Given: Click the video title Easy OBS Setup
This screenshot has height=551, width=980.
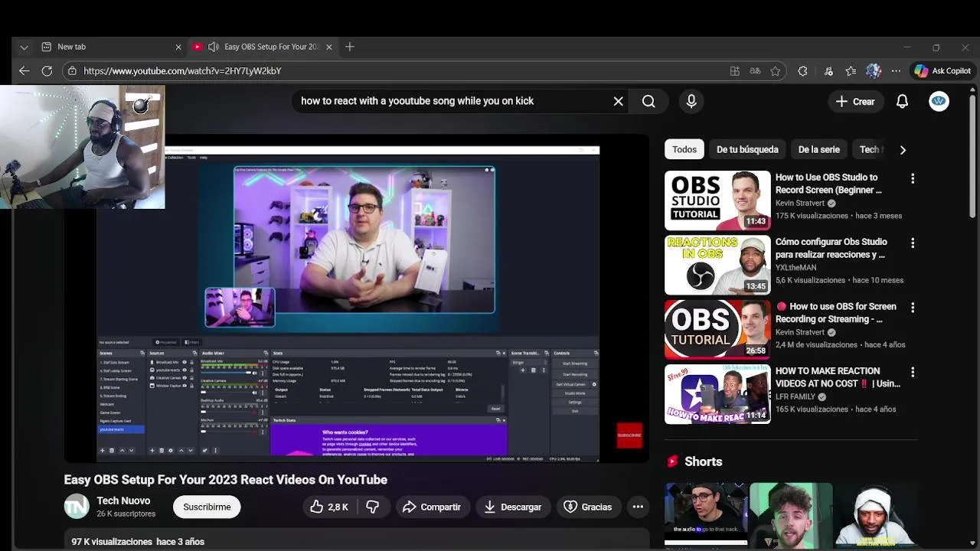Looking at the screenshot, I should tap(225, 480).
